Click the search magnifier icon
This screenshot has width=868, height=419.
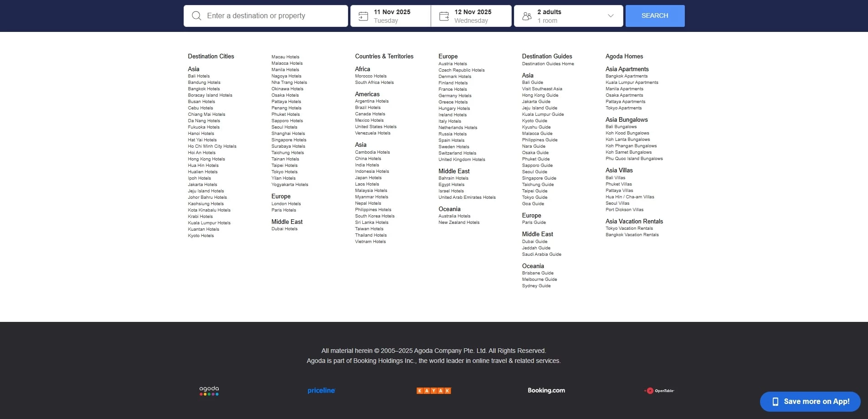[196, 16]
